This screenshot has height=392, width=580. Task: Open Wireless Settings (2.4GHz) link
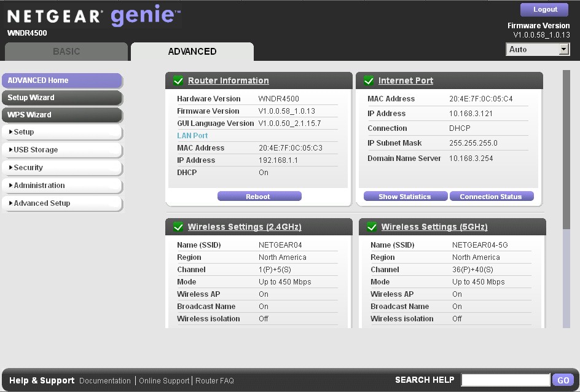(245, 227)
